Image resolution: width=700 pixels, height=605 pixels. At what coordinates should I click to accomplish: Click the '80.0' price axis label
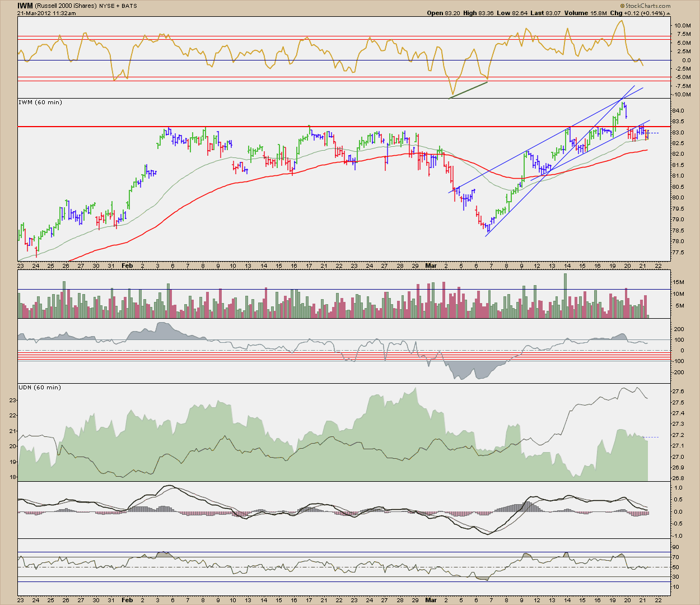[679, 198]
